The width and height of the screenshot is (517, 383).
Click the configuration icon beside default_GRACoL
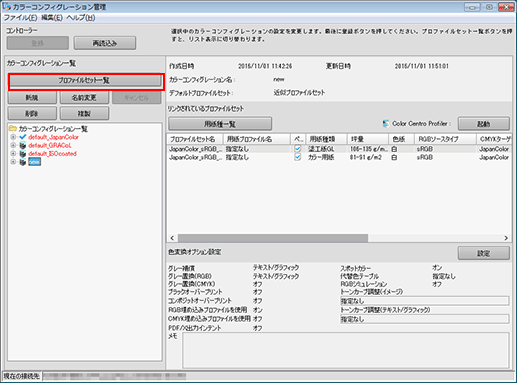point(23,145)
